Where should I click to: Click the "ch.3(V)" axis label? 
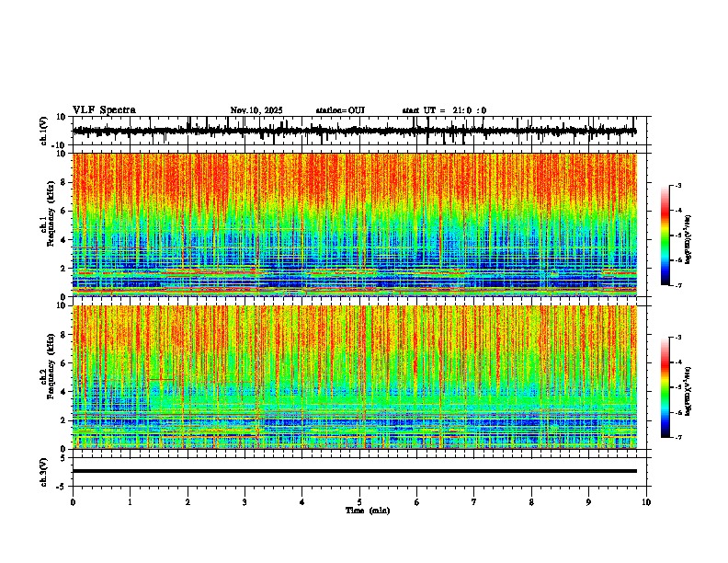[44, 472]
